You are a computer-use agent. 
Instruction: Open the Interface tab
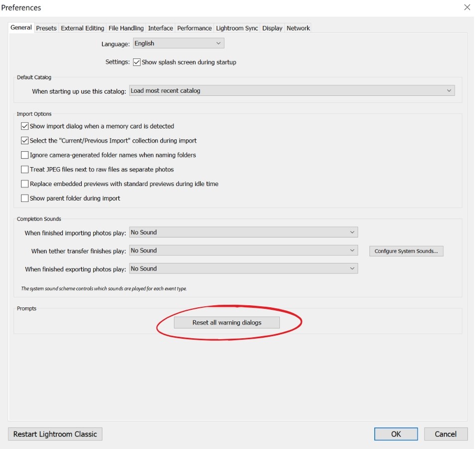tap(160, 28)
